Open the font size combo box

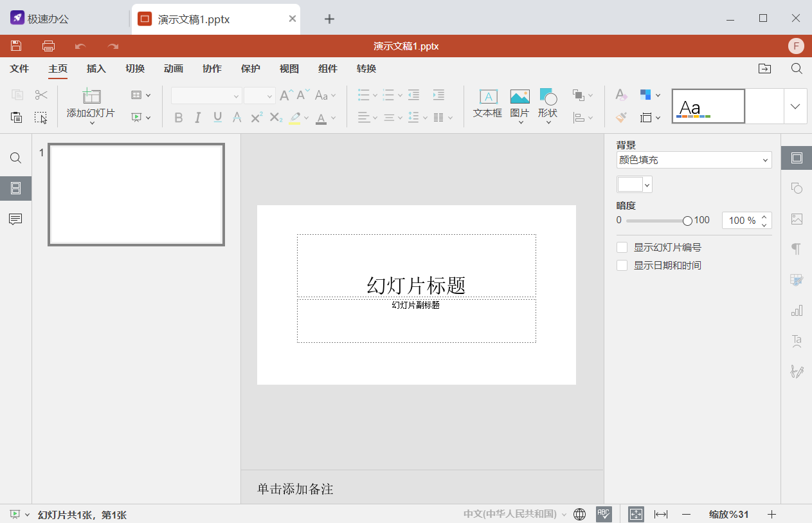point(260,95)
